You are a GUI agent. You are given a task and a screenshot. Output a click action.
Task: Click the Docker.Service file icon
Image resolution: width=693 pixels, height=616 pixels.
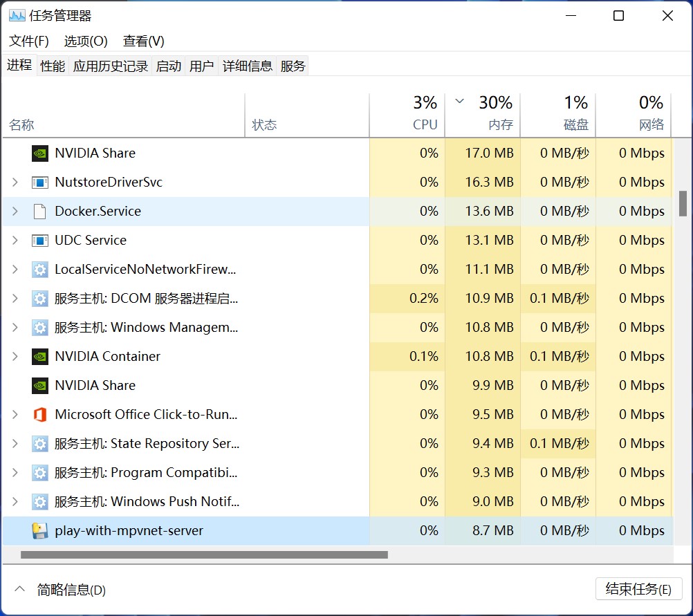pyautogui.click(x=40, y=212)
